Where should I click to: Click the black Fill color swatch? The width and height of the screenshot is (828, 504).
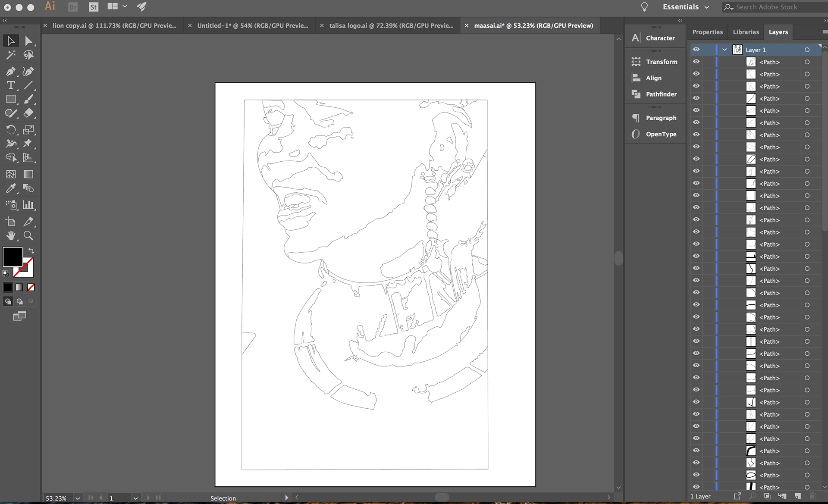[13, 257]
